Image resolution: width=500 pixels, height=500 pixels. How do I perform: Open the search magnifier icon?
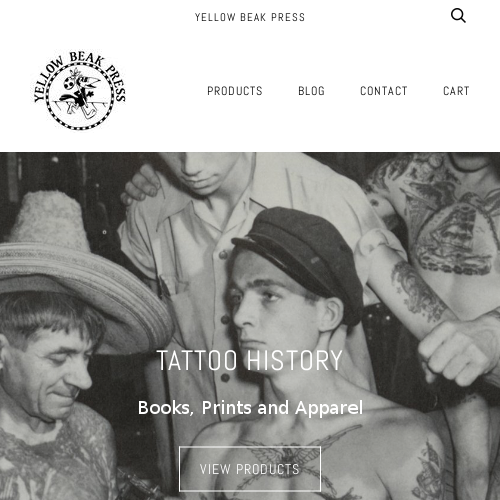click(458, 16)
